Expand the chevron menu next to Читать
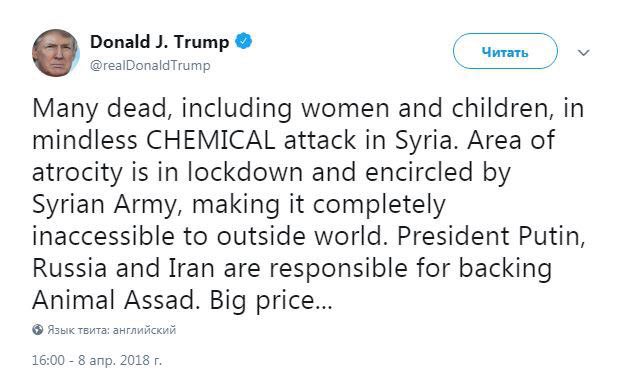Viewport: 624px width, 379px height. point(583,53)
